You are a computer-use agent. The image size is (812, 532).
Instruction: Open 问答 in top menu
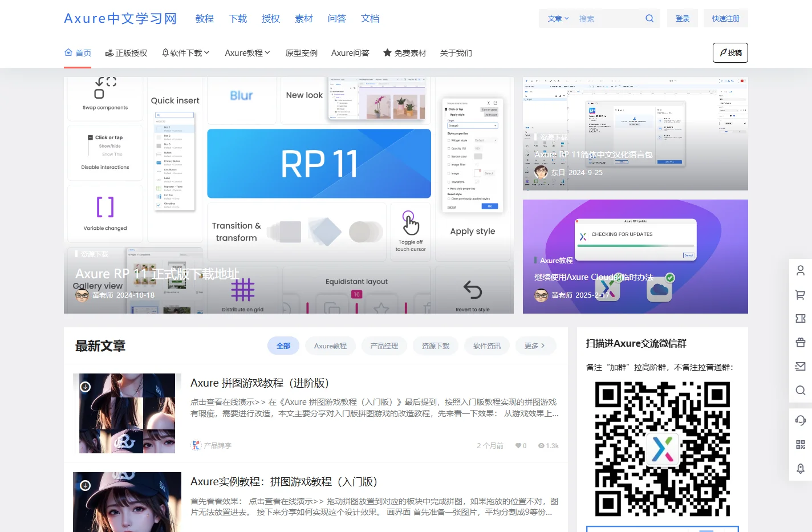click(x=337, y=18)
